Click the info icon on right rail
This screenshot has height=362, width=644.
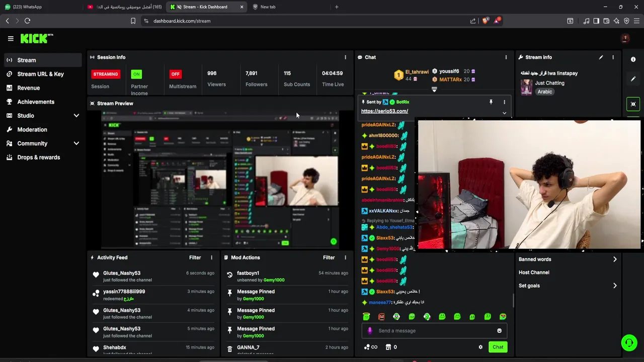point(633,59)
